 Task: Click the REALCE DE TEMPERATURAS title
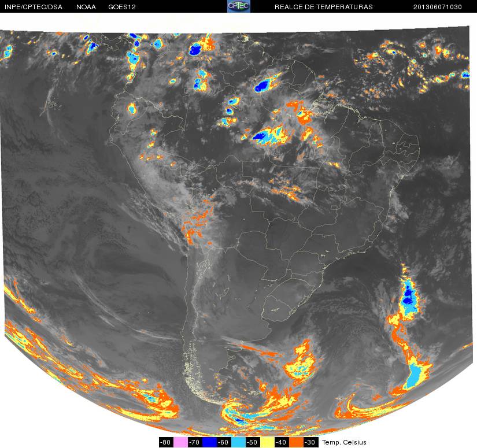pos(323,7)
